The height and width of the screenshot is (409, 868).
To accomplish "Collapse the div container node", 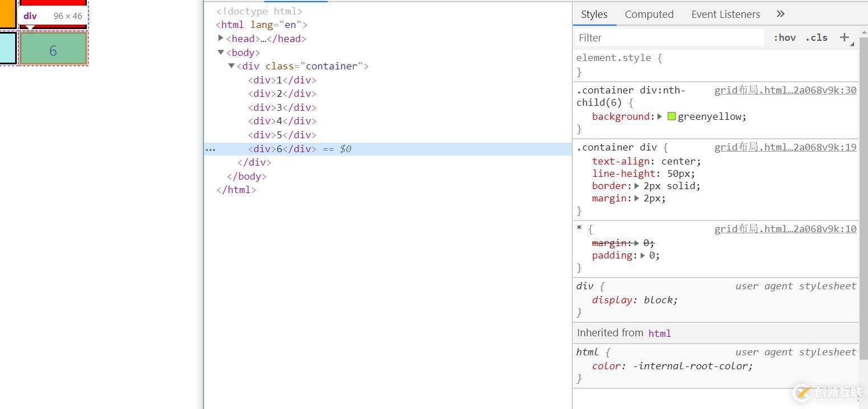I will [231, 65].
